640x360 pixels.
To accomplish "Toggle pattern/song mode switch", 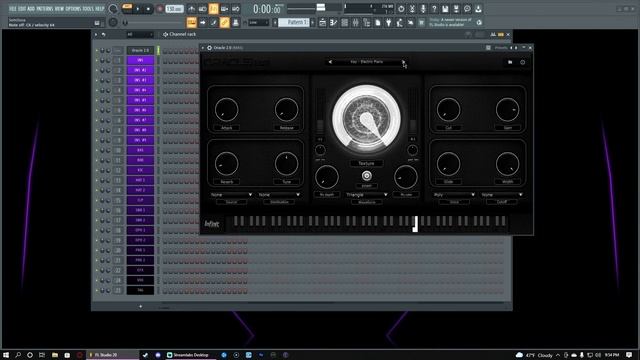I will coord(127,8).
